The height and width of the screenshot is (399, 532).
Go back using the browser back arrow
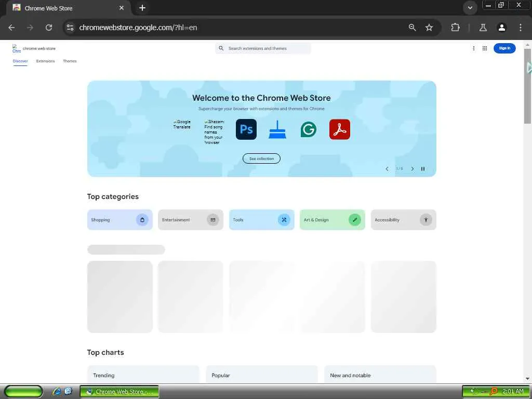pos(11,28)
